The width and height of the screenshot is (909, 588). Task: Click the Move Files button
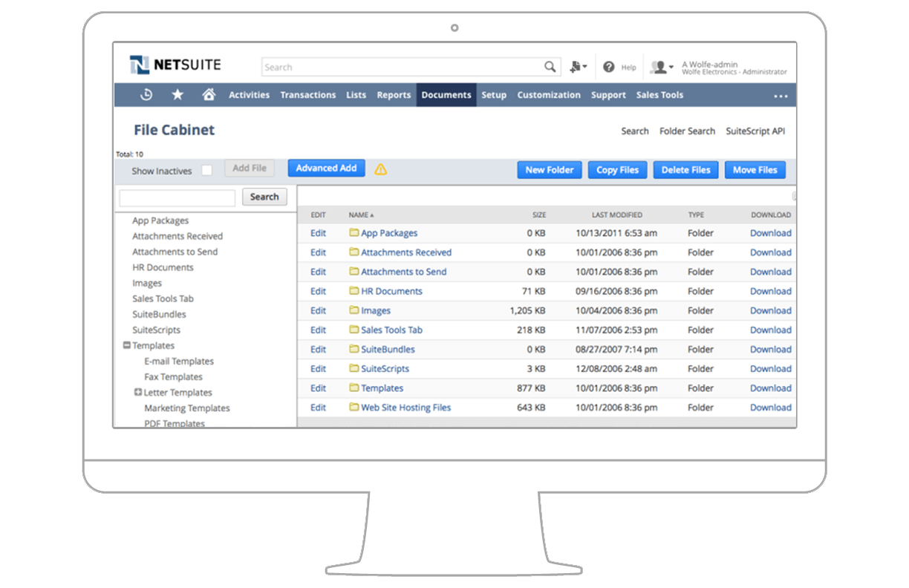tap(755, 170)
